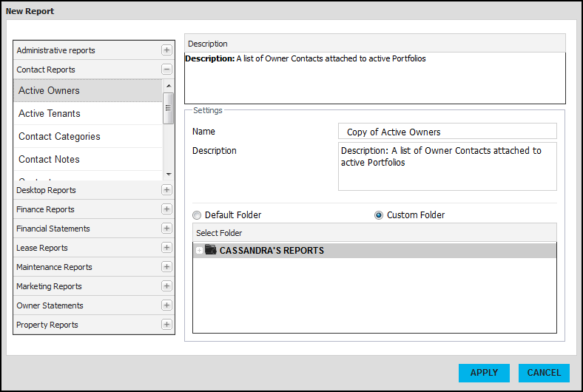Expand Financial Statements plus icon

point(166,229)
